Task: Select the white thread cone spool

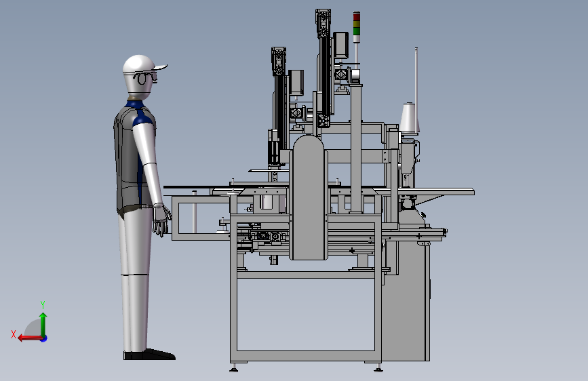Action: tap(409, 117)
